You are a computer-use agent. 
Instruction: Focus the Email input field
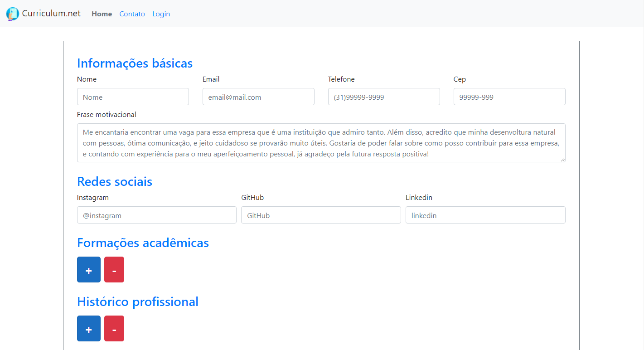258,97
